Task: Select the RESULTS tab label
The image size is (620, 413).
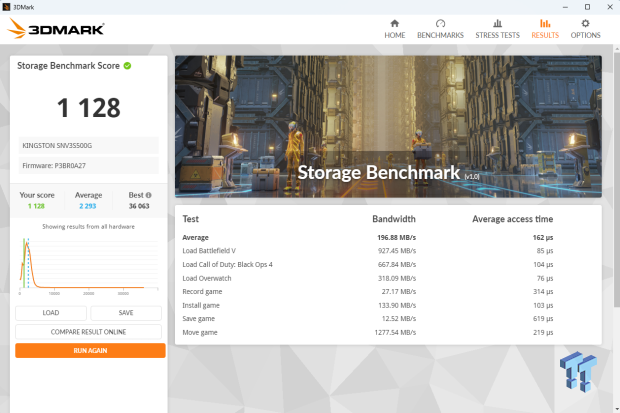Action: (x=545, y=35)
